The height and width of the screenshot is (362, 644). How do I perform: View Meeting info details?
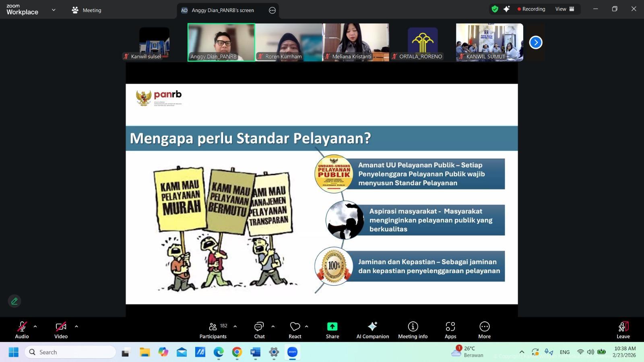[412, 329]
